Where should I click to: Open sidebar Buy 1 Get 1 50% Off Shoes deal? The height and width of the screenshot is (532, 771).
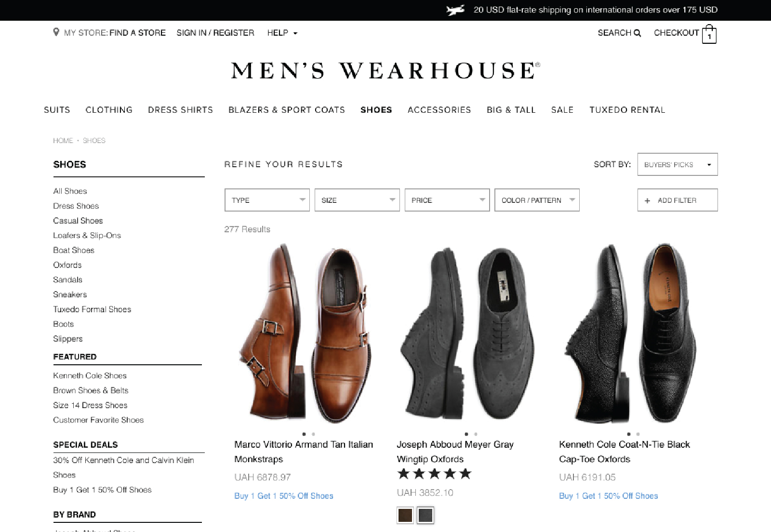102,490
